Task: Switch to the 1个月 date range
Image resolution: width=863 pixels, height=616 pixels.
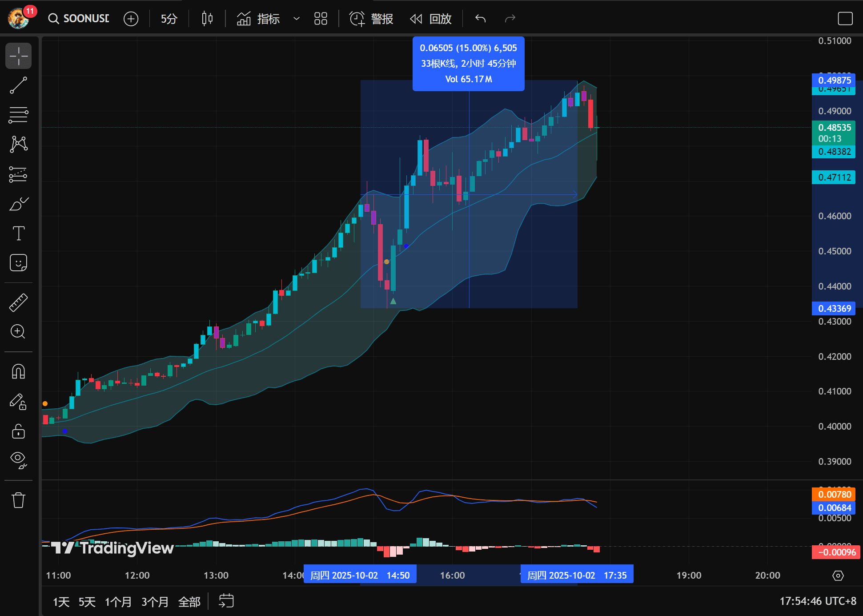Action: tap(118, 602)
